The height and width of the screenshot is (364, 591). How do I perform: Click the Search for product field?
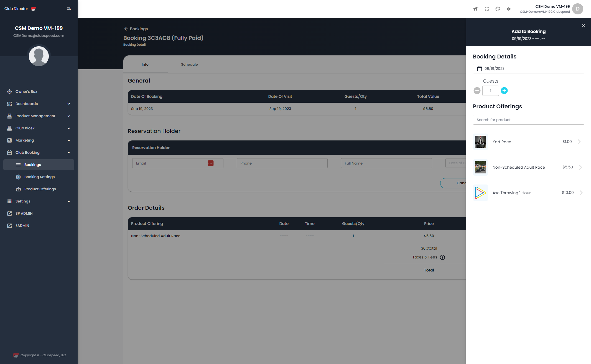click(x=528, y=120)
